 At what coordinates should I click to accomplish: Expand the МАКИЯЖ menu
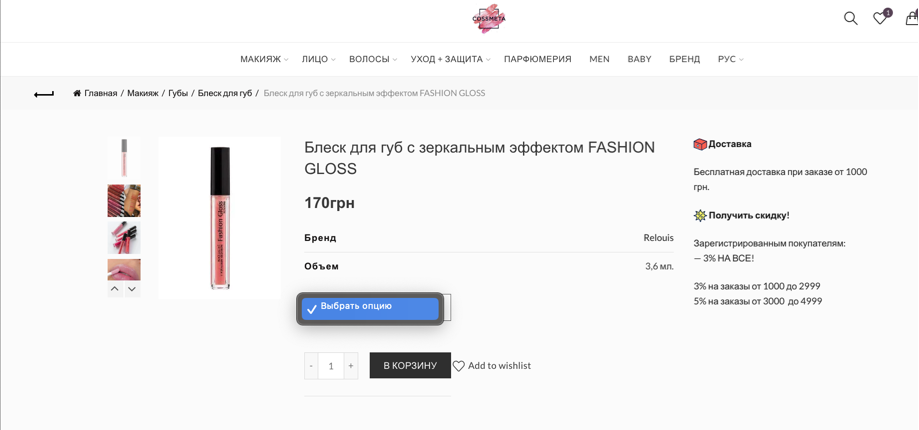pos(264,59)
